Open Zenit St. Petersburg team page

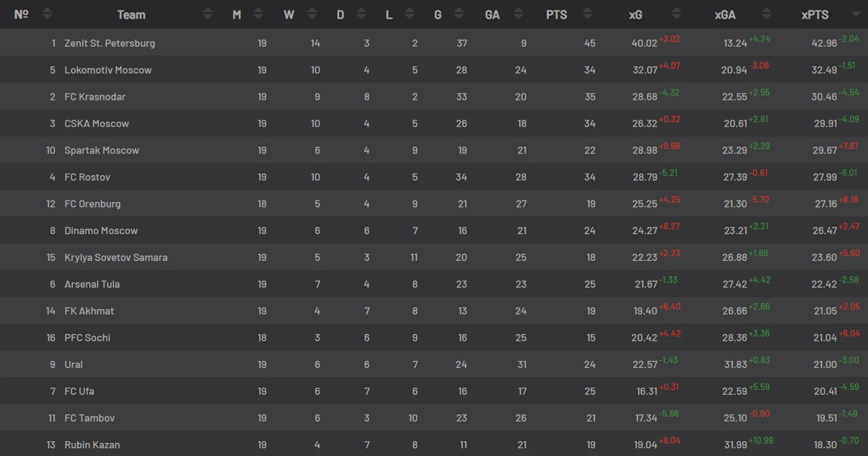[x=110, y=43]
